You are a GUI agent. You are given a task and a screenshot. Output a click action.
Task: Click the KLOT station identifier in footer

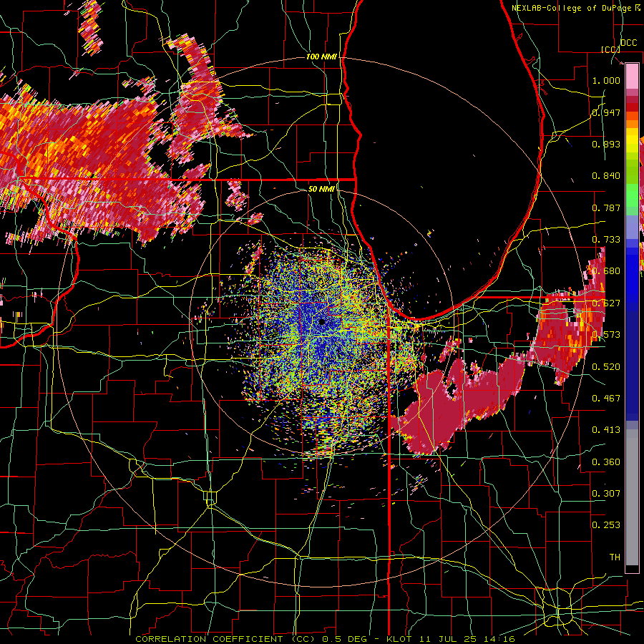click(399, 639)
